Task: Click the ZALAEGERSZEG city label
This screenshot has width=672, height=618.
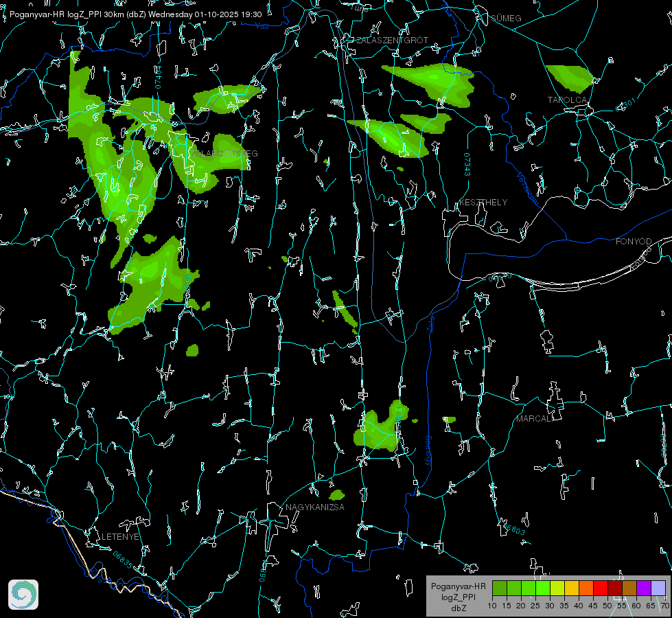Action: [x=224, y=153]
